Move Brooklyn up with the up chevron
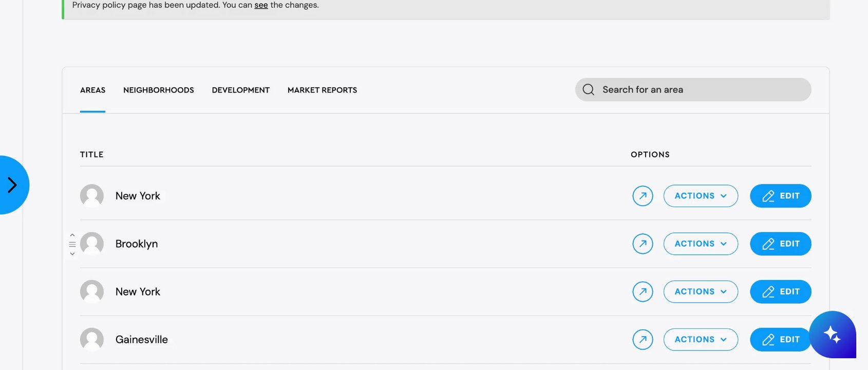Screen dimensions: 868x370 72,235
